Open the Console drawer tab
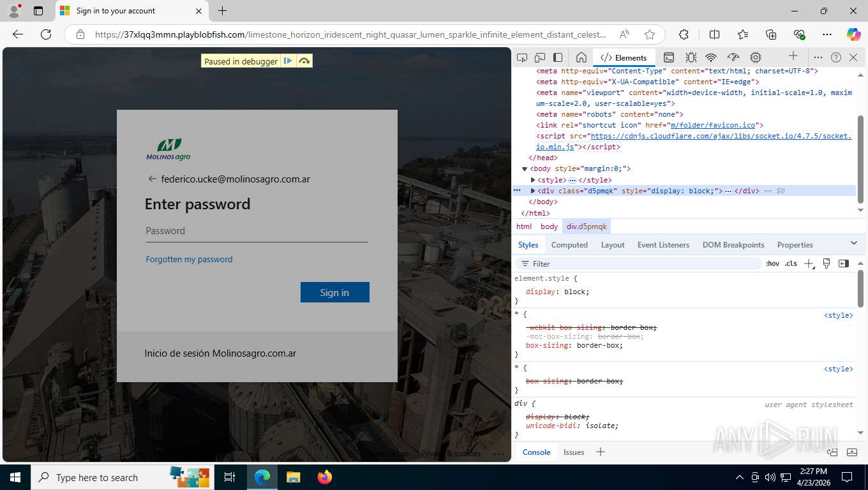 coord(536,452)
